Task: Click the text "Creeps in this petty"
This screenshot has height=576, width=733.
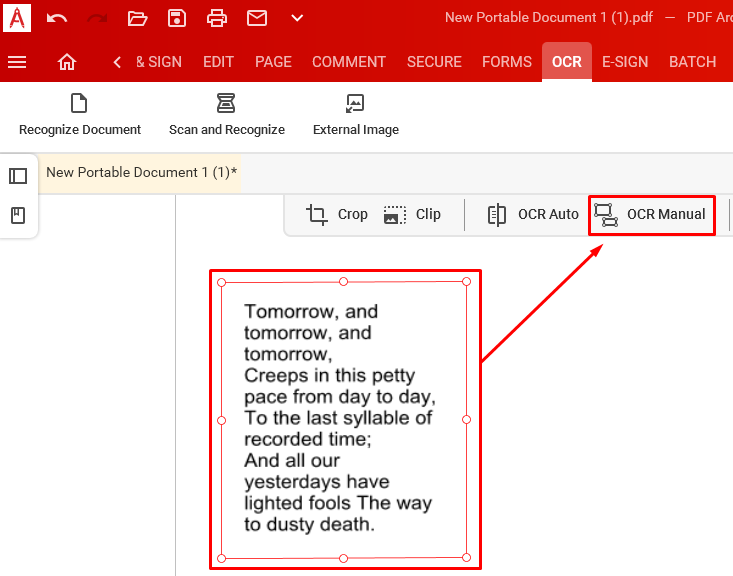Action: click(x=330, y=376)
